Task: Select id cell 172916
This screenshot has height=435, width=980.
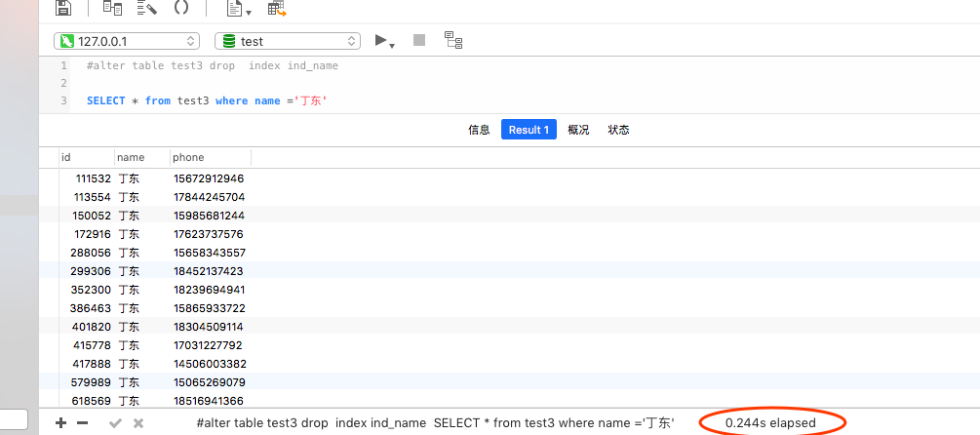Action: pyautogui.click(x=93, y=234)
